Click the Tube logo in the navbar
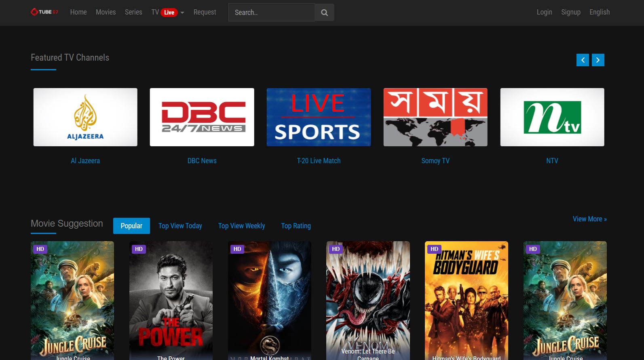 [x=44, y=12]
